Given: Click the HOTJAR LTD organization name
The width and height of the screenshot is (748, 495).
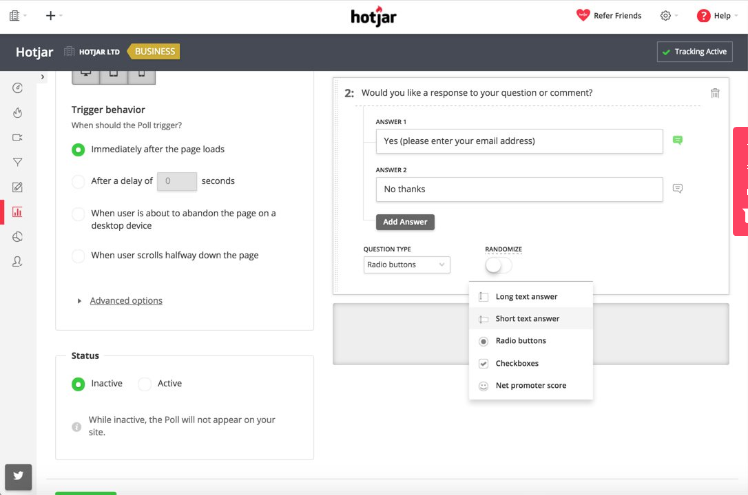Looking at the screenshot, I should coord(99,52).
